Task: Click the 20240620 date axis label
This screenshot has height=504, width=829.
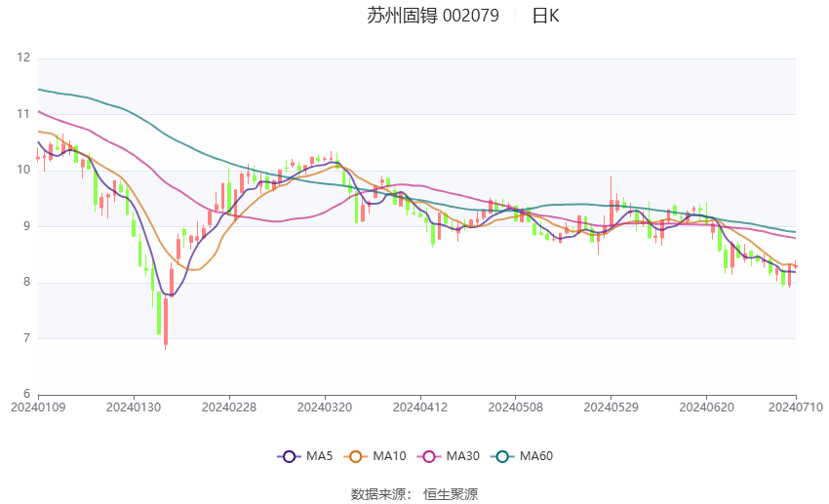Action: point(706,407)
